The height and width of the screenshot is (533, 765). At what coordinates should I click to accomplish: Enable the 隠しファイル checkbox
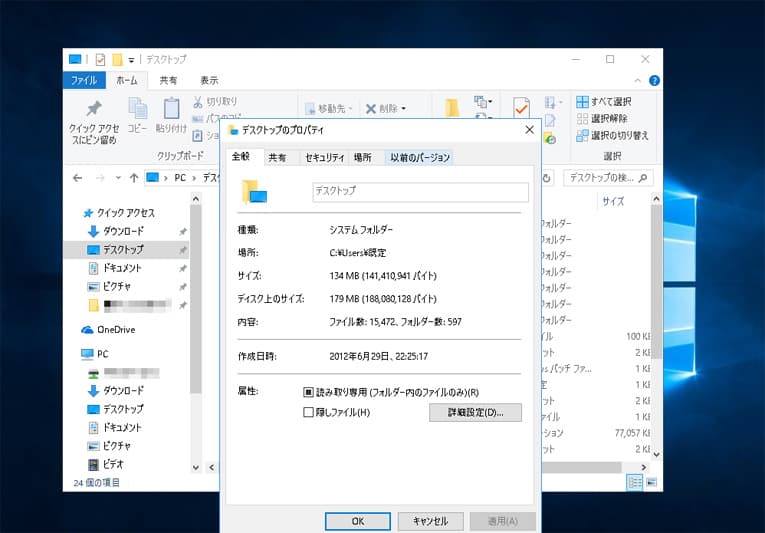pos(308,412)
